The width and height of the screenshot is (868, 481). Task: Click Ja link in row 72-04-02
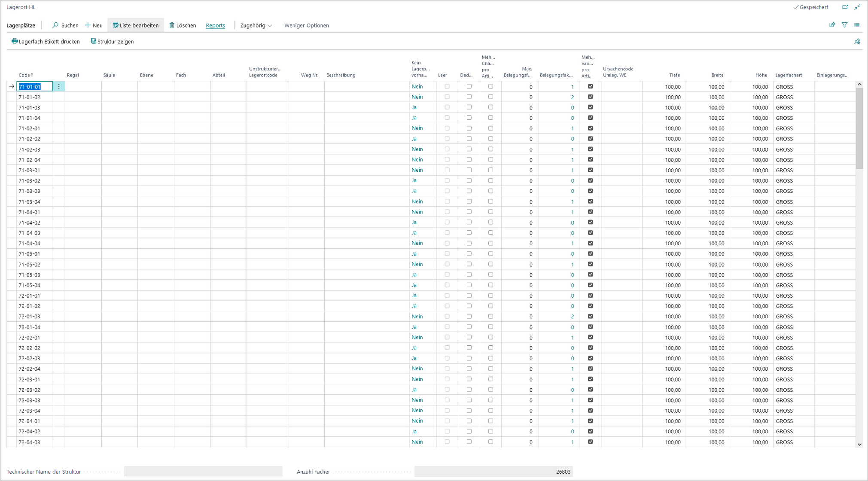414,431
